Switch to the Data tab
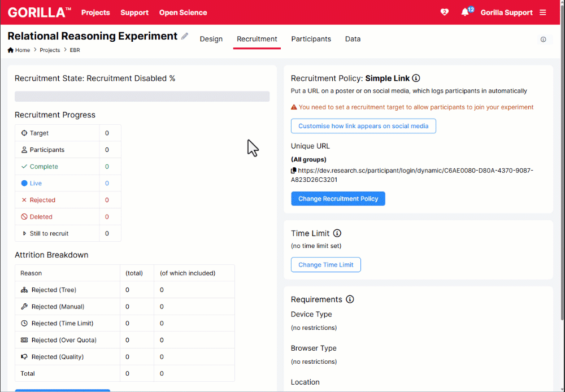This screenshot has height=392, width=565. coord(353,39)
